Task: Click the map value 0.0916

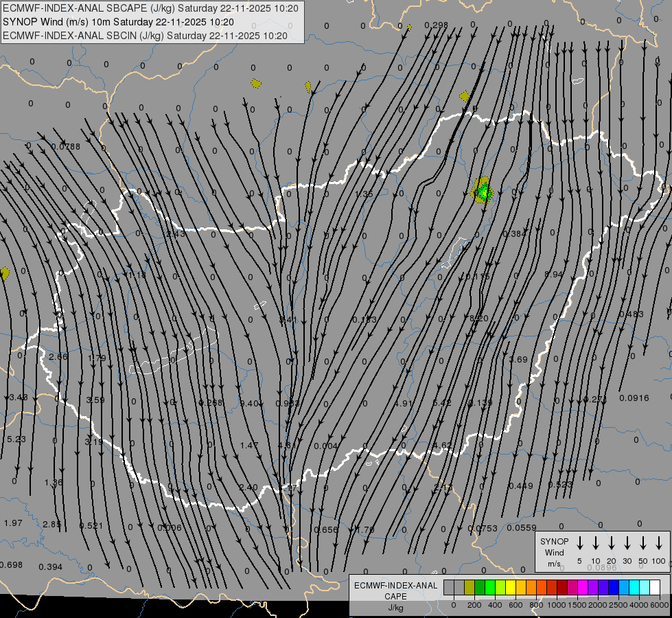Action: click(634, 398)
